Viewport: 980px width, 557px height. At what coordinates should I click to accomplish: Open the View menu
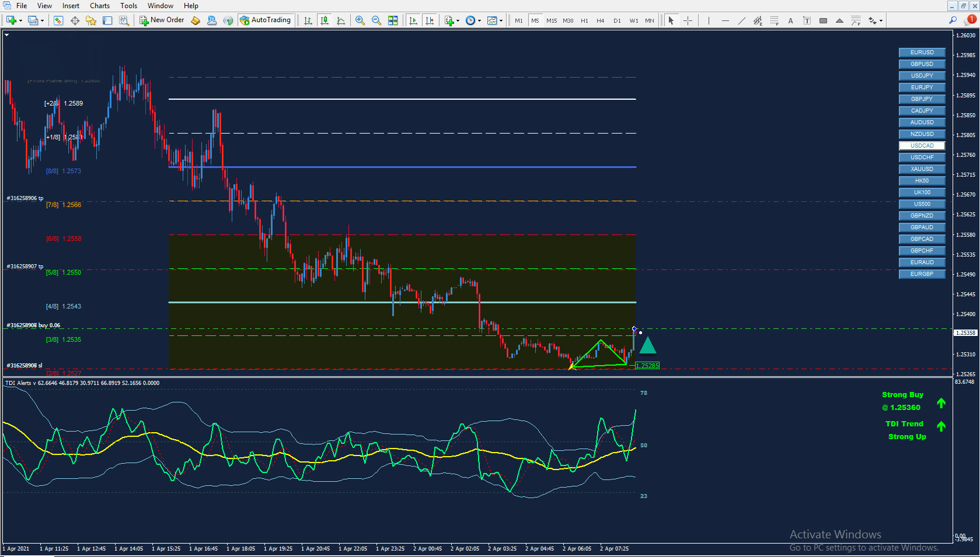click(44, 6)
